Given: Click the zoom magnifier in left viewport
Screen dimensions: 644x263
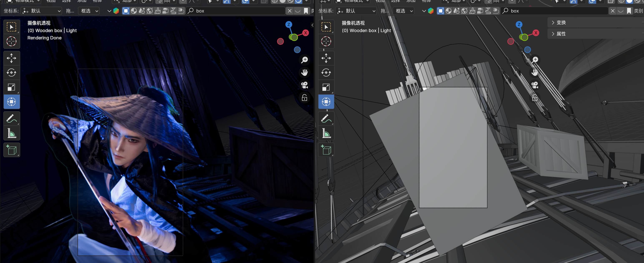Looking at the screenshot, I should (x=304, y=60).
